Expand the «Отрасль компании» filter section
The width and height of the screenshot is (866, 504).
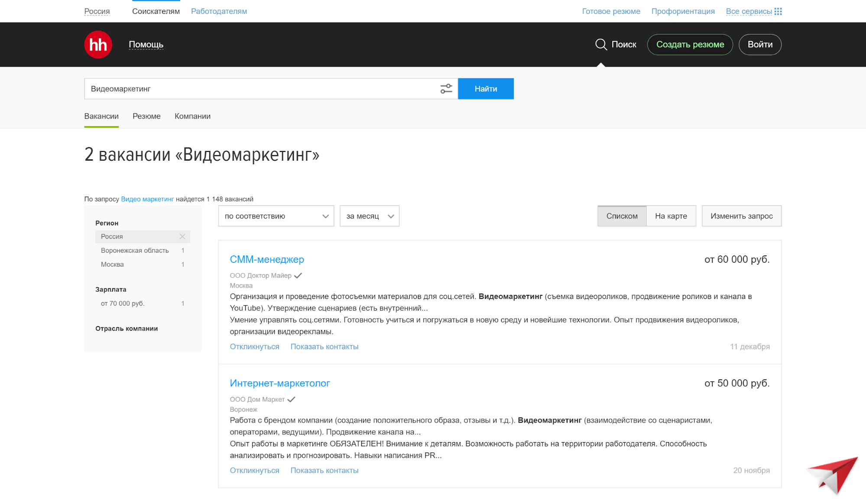pos(126,328)
